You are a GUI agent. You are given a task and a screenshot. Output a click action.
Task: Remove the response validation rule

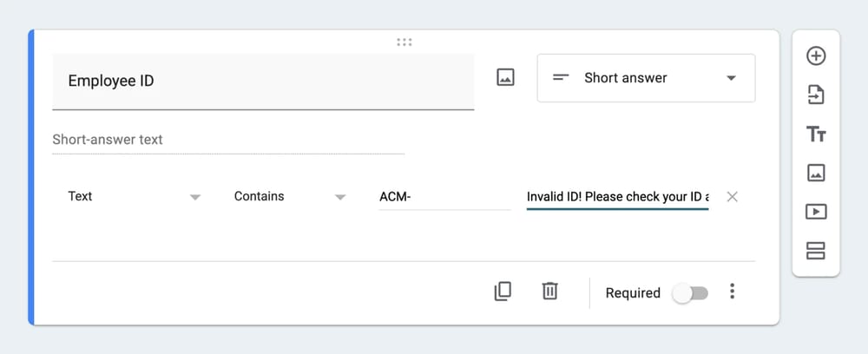(x=732, y=197)
